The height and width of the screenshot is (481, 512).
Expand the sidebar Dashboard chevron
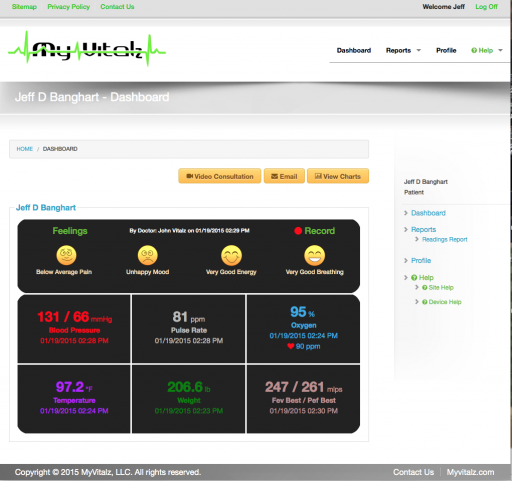point(406,213)
